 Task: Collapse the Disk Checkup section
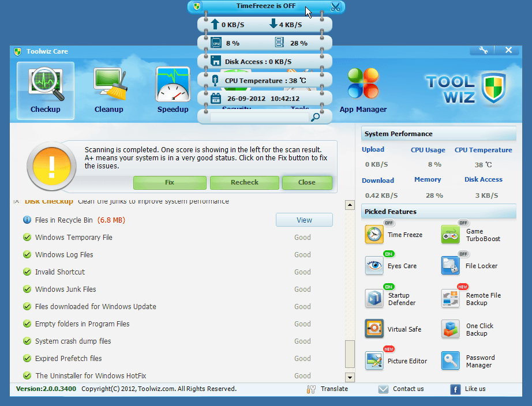pos(16,201)
